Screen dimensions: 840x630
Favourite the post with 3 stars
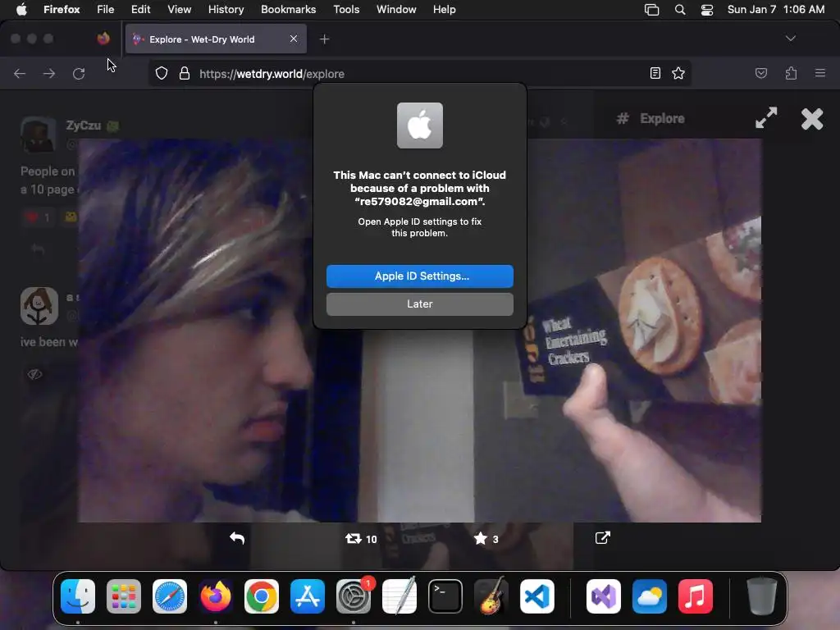(486, 538)
